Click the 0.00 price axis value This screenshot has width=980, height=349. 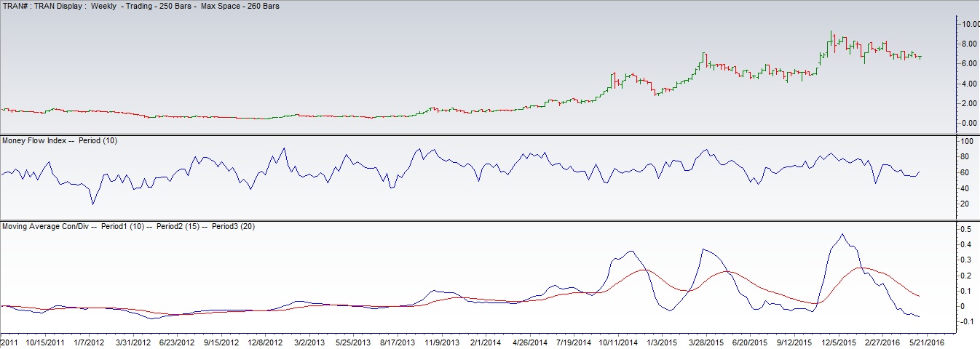[970, 123]
